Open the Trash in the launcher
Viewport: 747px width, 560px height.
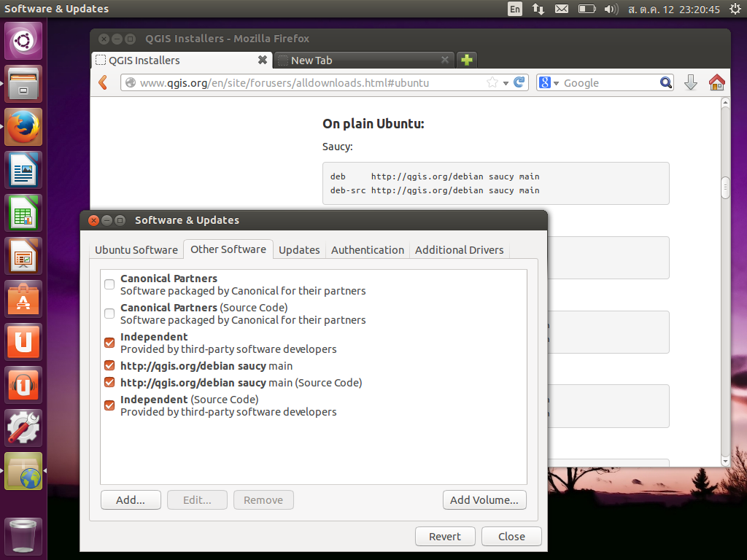point(23,537)
